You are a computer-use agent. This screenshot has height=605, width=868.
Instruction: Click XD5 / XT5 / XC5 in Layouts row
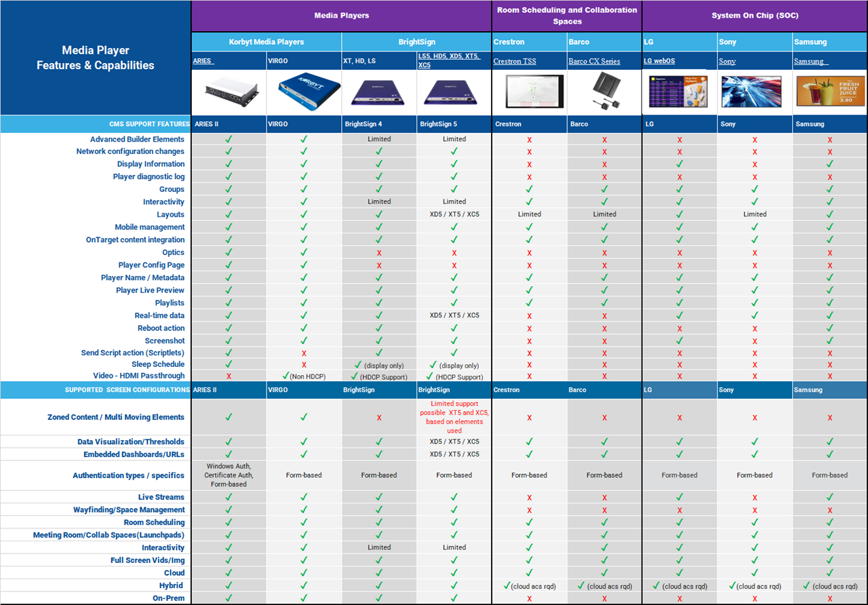pyautogui.click(x=454, y=214)
